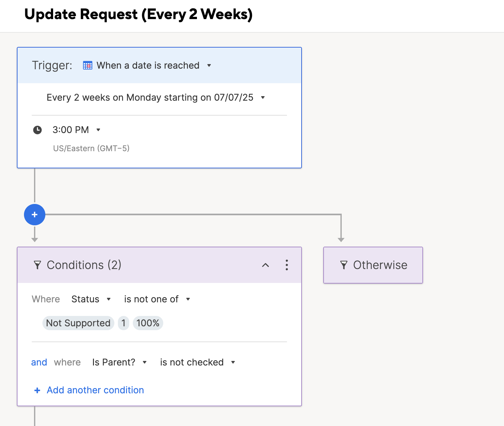The image size is (504, 426).
Task: Click the blue plus add-step circle
Action: pos(35,215)
